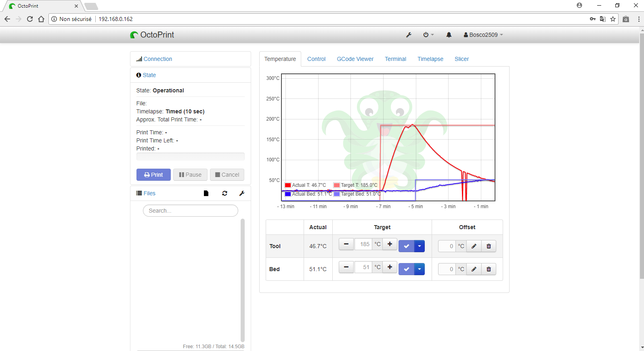
Task: Click the translate page icon
Action: coord(603,19)
